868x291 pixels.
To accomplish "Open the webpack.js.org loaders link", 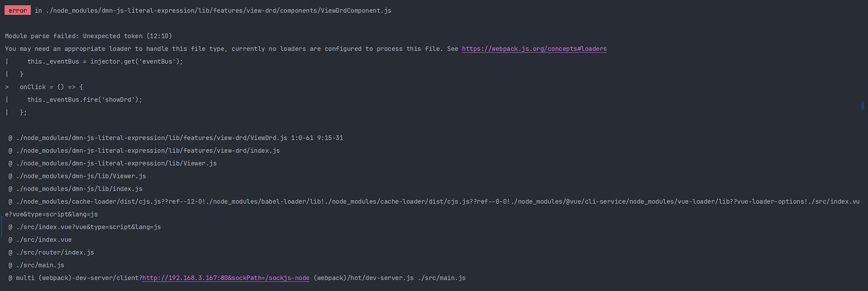I will [534, 49].
